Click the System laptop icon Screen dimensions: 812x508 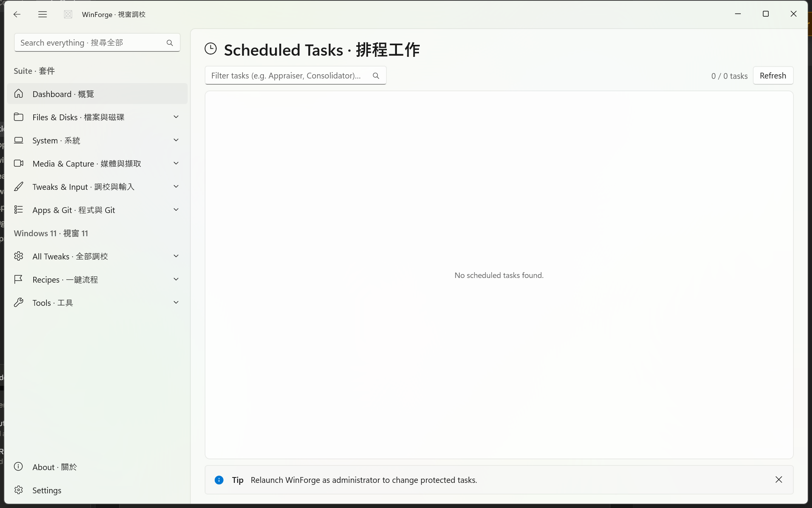click(19, 140)
